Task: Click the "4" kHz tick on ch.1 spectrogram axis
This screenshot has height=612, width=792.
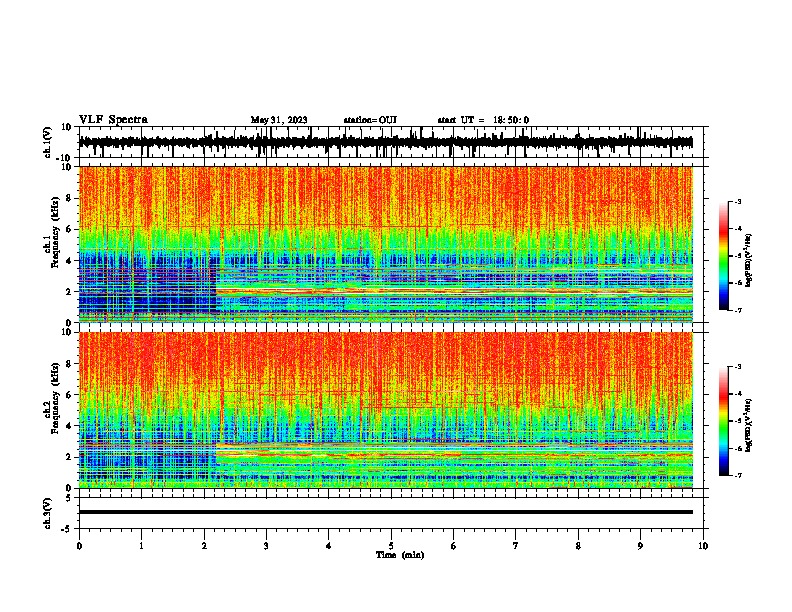Action: pyautogui.click(x=69, y=261)
